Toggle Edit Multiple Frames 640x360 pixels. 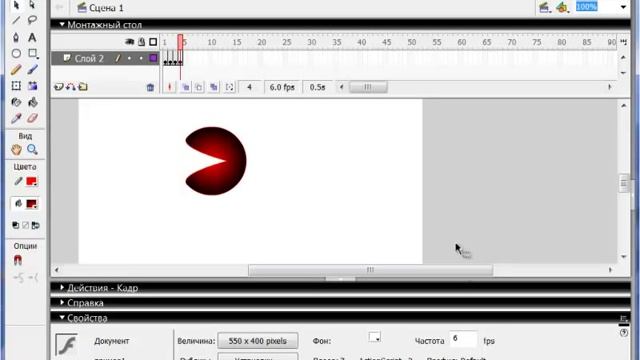pos(213,87)
